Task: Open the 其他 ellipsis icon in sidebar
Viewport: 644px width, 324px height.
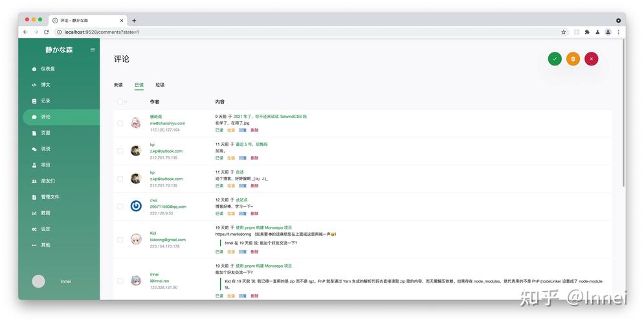Action: point(34,246)
